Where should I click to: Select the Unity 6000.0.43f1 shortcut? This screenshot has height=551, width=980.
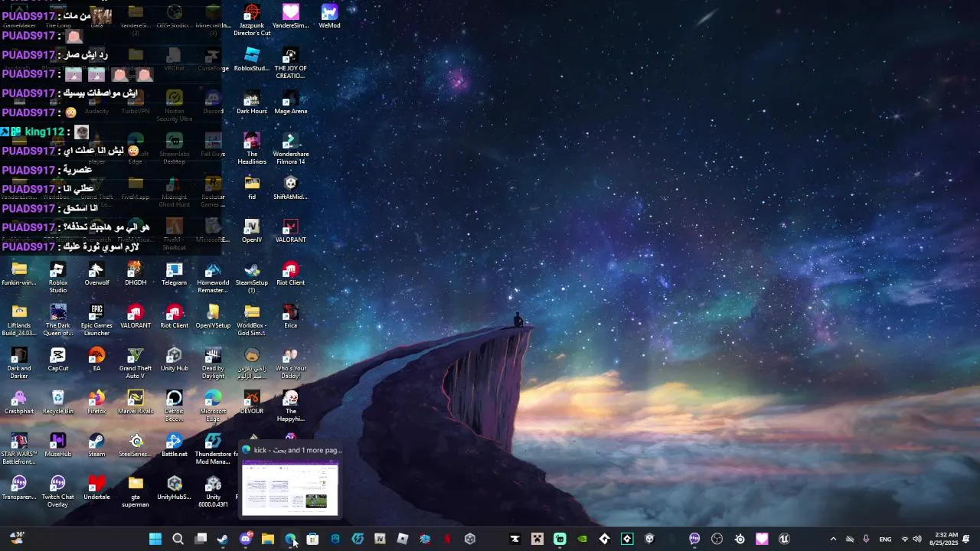coord(213,492)
